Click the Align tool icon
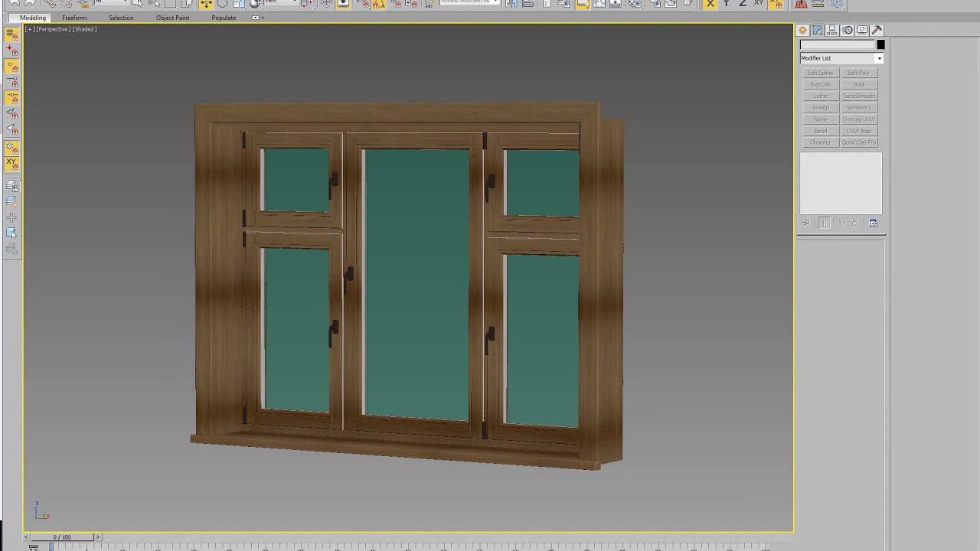 (x=528, y=4)
